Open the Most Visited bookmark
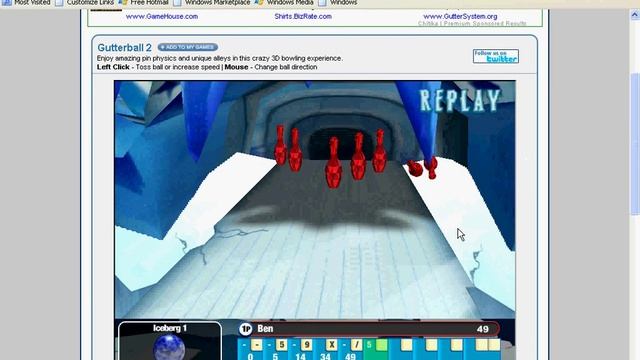The width and height of the screenshot is (640, 360). coord(26,2)
